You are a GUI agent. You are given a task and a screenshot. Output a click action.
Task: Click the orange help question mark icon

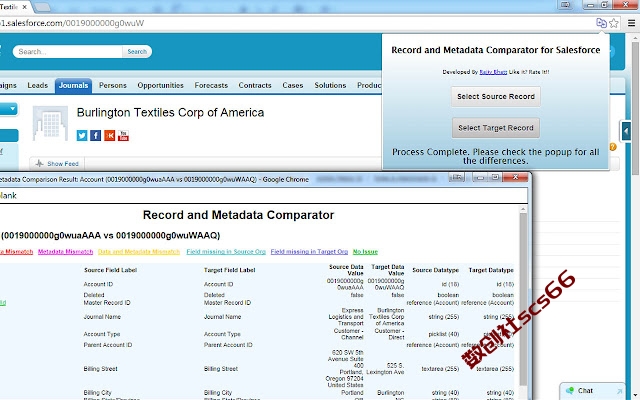coord(613,147)
